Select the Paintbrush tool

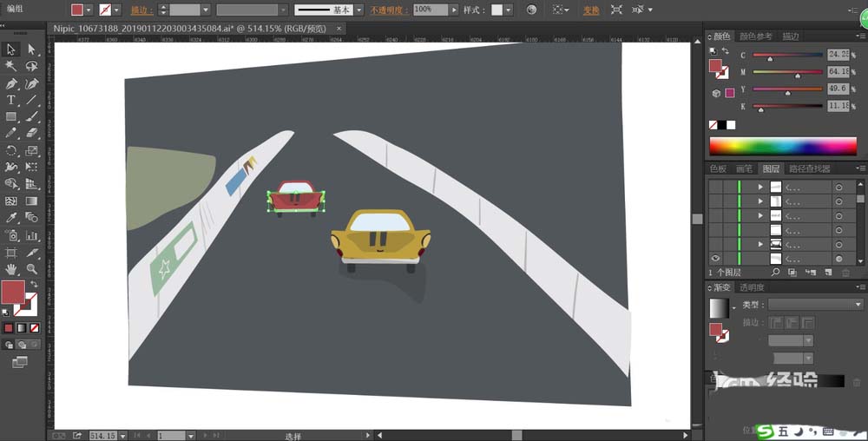click(x=31, y=116)
